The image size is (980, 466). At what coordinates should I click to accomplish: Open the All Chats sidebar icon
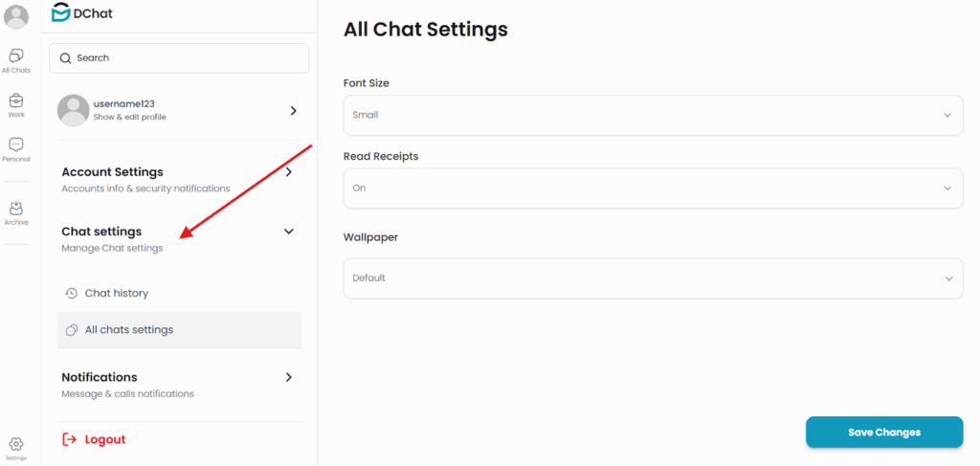click(16, 55)
